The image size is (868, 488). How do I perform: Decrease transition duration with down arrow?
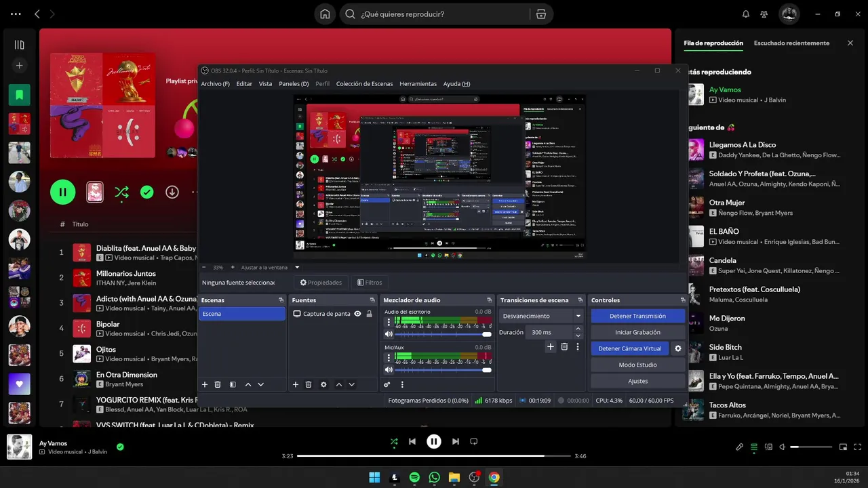(578, 335)
